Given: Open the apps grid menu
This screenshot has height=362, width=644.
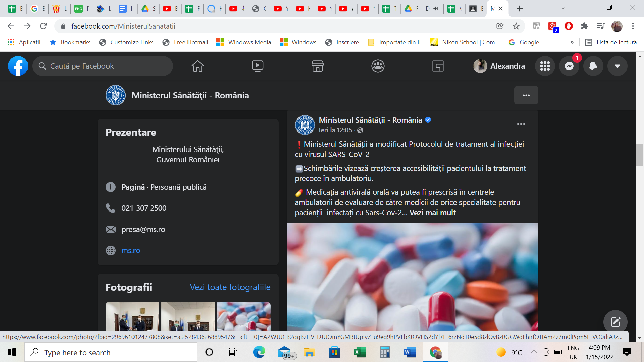Looking at the screenshot, I should pos(545,66).
